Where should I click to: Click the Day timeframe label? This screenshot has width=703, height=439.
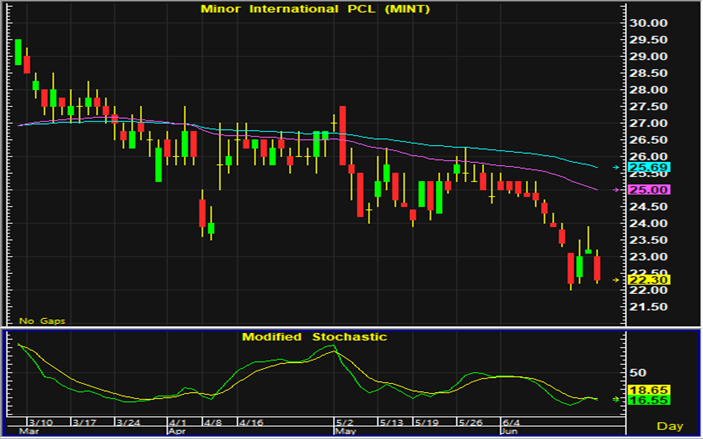click(670, 426)
